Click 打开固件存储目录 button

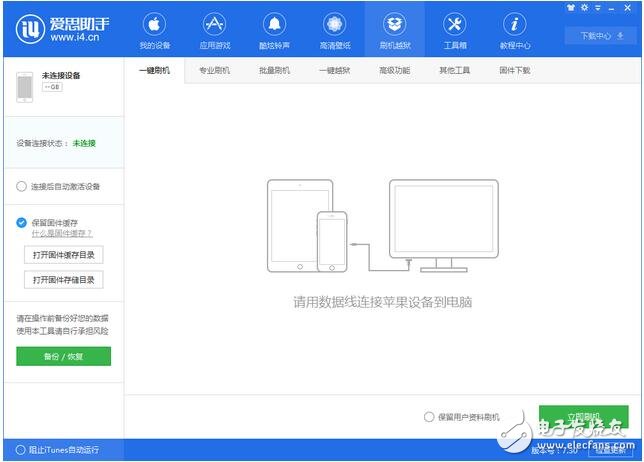pos(64,280)
